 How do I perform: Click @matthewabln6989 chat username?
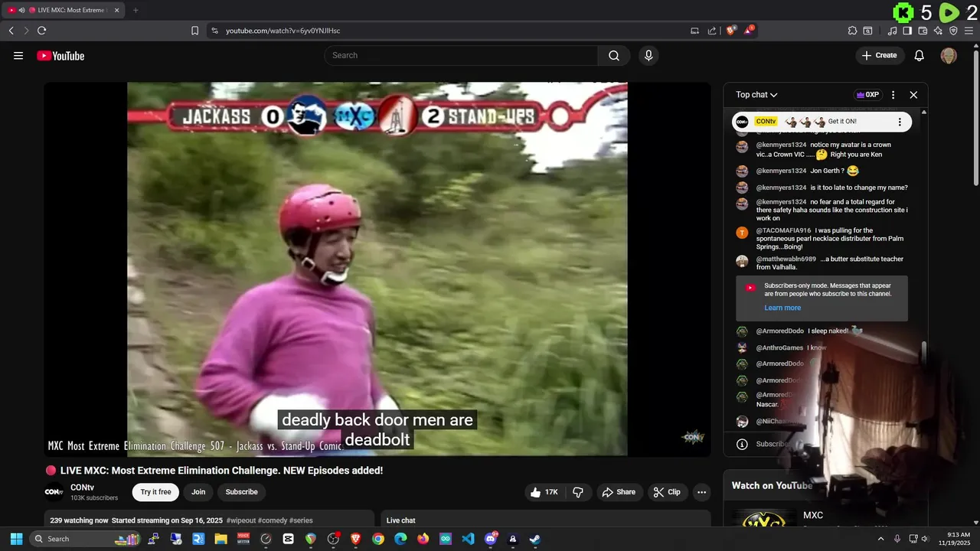786,259
